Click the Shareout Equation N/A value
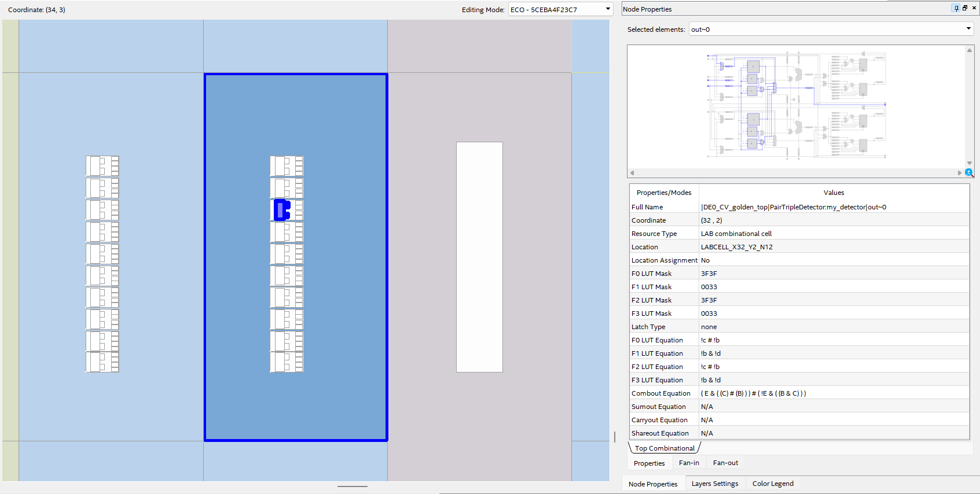Viewport: 980px width, 494px height. 834,433
